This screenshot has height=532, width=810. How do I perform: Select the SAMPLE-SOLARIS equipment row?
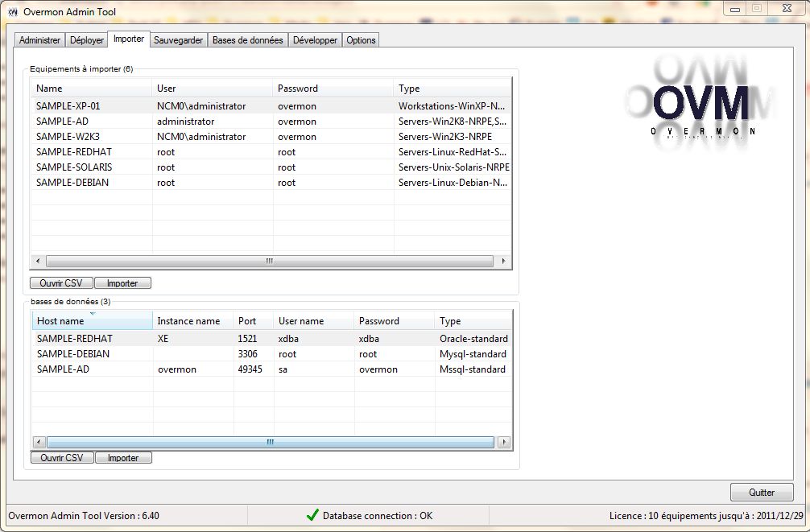pyautogui.click(x=74, y=167)
